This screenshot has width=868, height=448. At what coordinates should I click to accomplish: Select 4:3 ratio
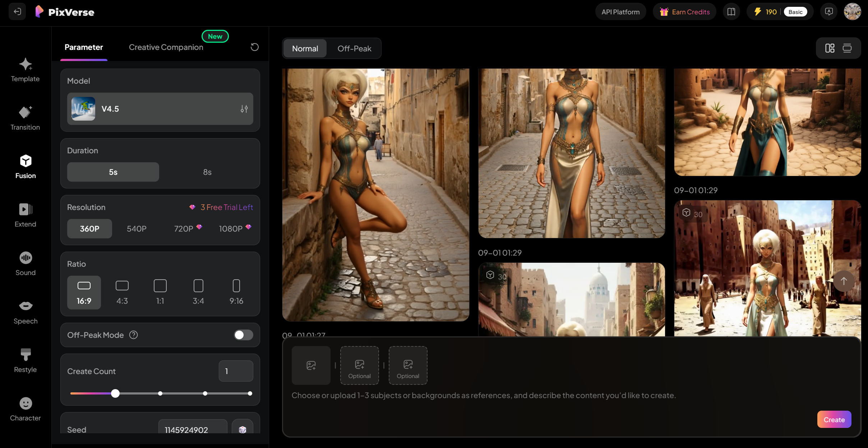pyautogui.click(x=122, y=293)
